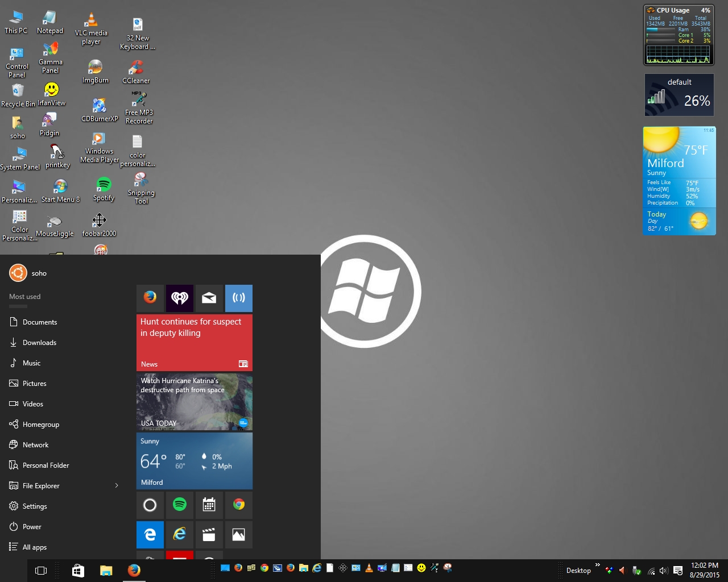Open the Firefox tile in Start menu
This screenshot has height=582, width=728.
[x=150, y=298]
